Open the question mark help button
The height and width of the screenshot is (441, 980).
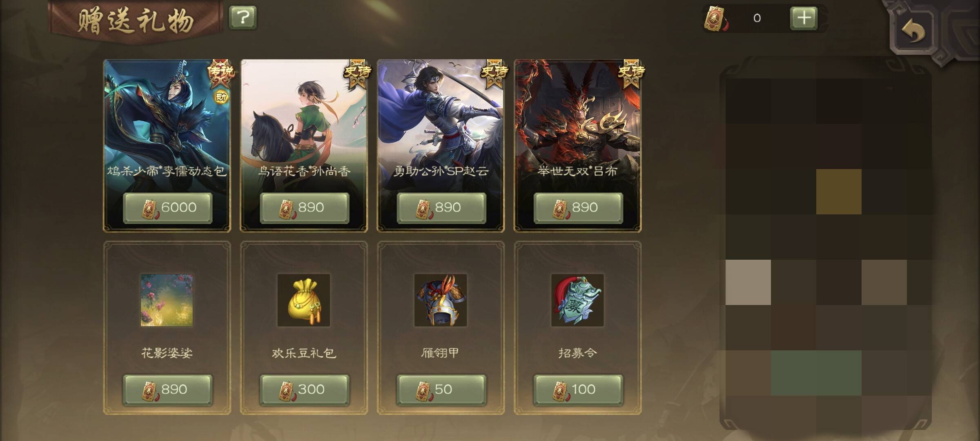tap(243, 18)
